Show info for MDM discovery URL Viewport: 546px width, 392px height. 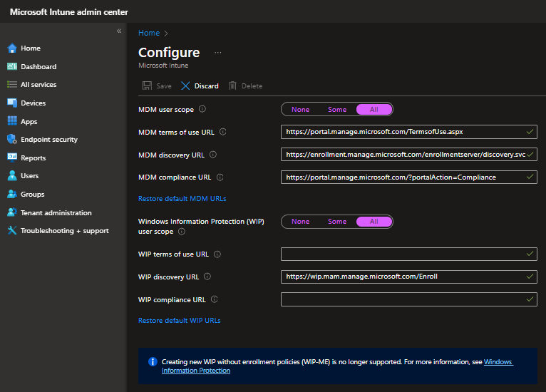[x=213, y=155]
